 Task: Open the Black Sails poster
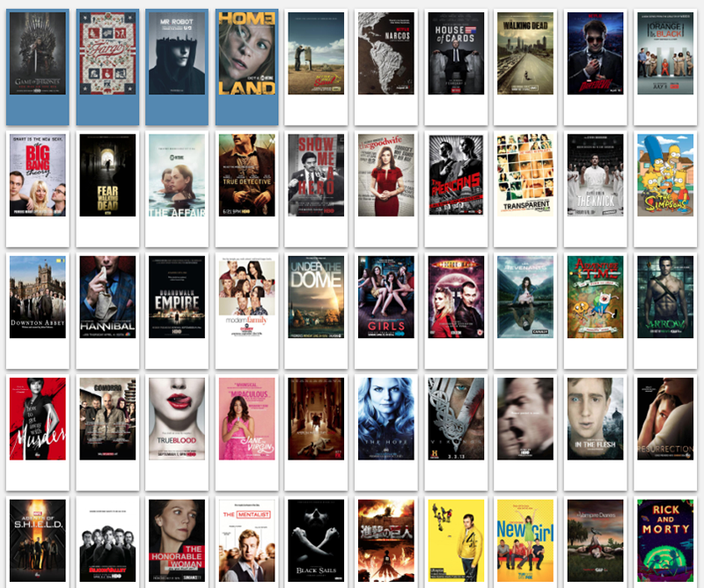[x=316, y=540]
